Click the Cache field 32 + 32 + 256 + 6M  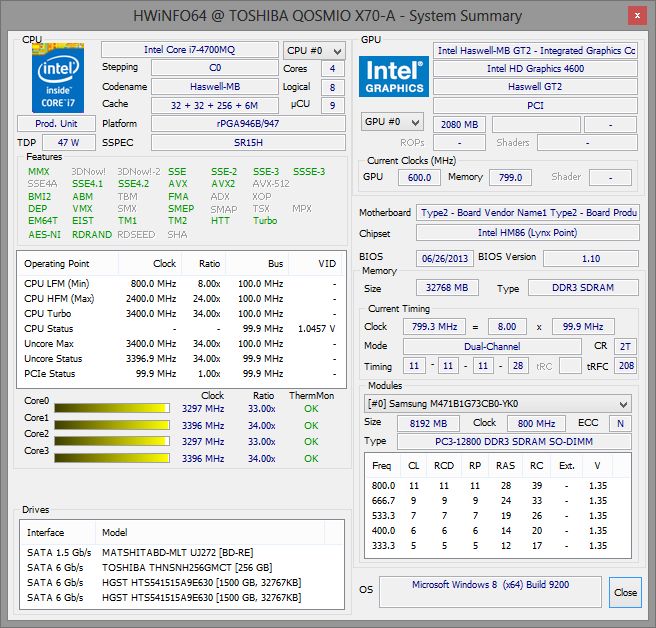click(x=215, y=105)
